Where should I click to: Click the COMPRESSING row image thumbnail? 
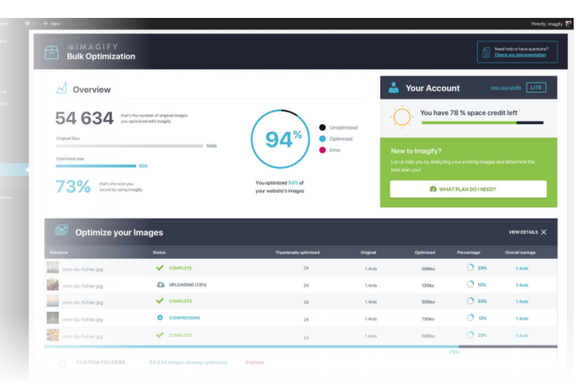(52, 318)
